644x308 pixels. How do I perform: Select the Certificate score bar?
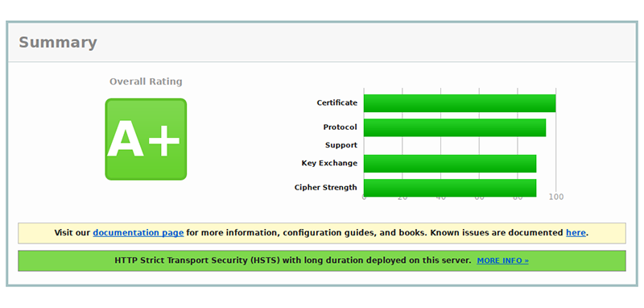click(x=460, y=103)
